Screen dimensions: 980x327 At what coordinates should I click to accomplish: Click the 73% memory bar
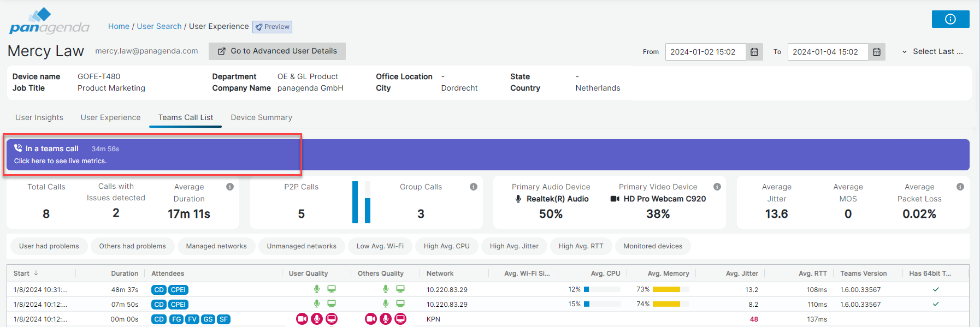click(671, 289)
